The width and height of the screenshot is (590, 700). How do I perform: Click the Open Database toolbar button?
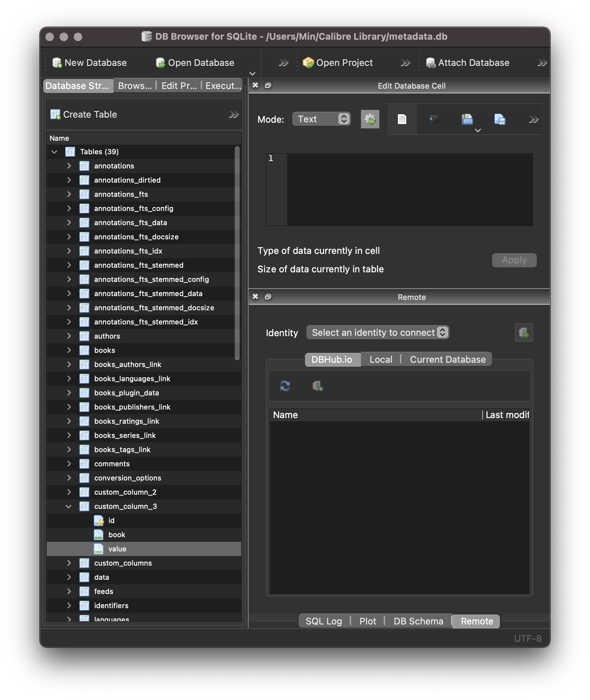[195, 63]
